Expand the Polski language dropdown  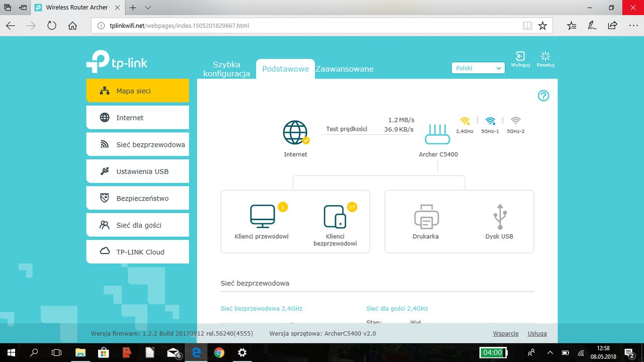point(477,68)
